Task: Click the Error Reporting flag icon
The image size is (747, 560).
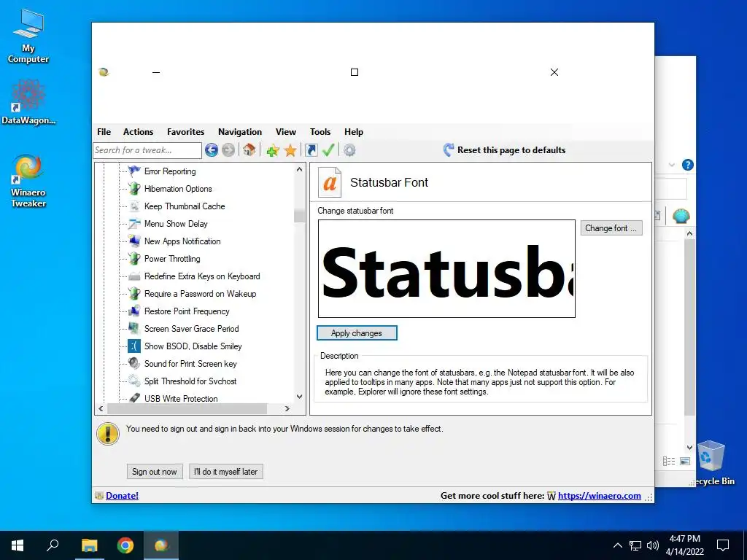Action: [x=134, y=171]
